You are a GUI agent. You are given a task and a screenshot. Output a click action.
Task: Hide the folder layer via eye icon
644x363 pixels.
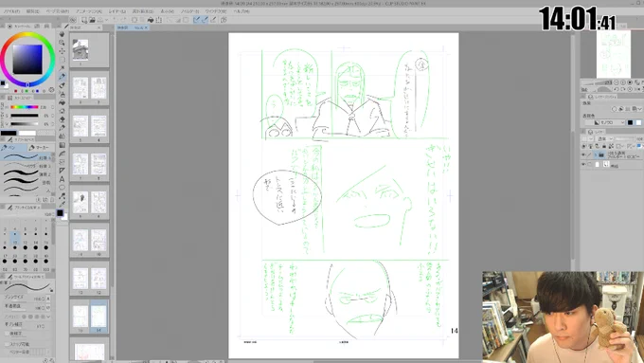[x=583, y=155]
